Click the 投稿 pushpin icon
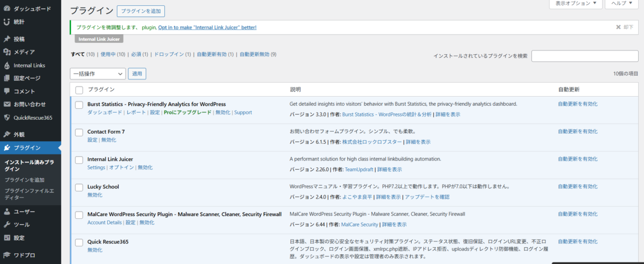644x264 pixels. tap(6, 39)
